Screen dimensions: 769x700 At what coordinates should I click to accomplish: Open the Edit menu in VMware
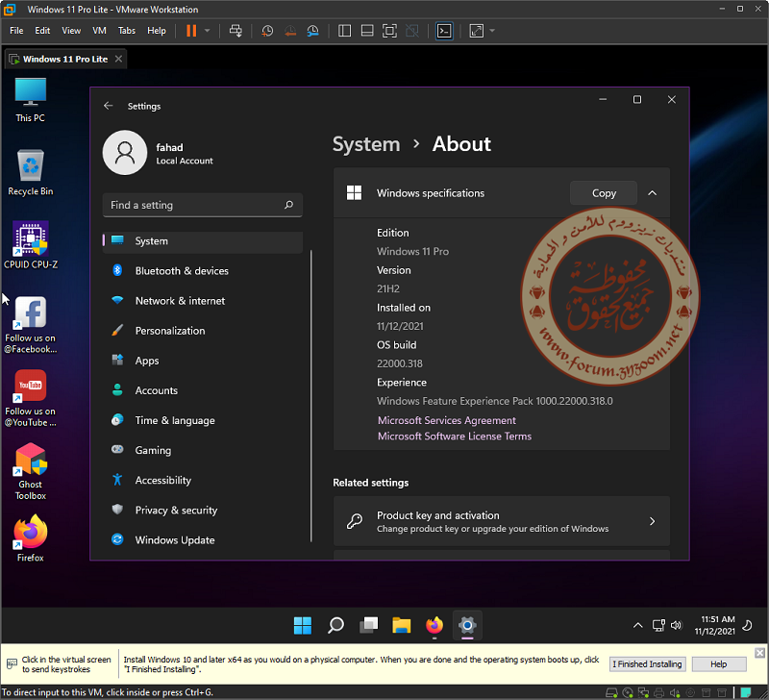[42, 31]
